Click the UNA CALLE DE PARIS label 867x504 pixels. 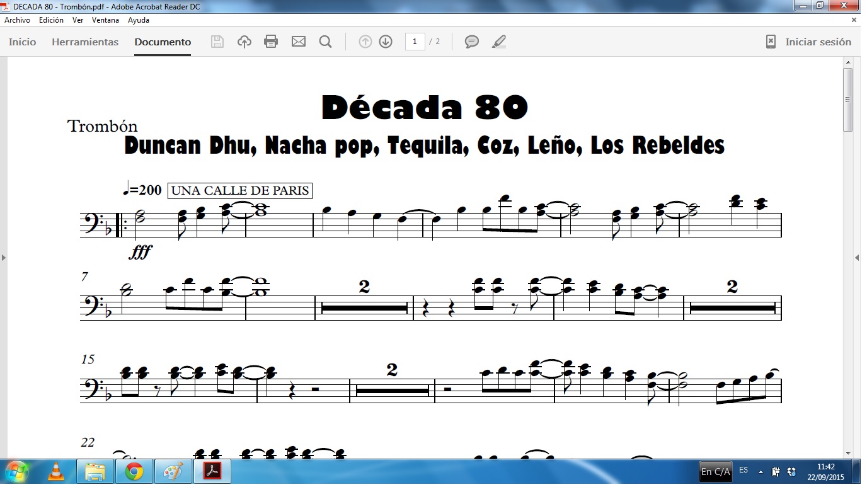(x=240, y=191)
